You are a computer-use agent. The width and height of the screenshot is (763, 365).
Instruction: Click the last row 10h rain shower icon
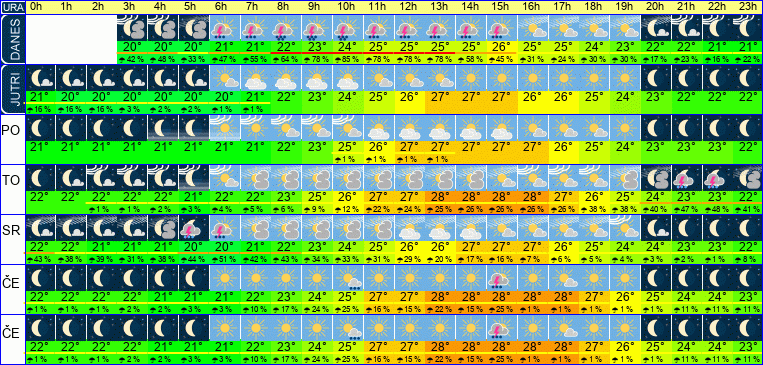pos(347,328)
